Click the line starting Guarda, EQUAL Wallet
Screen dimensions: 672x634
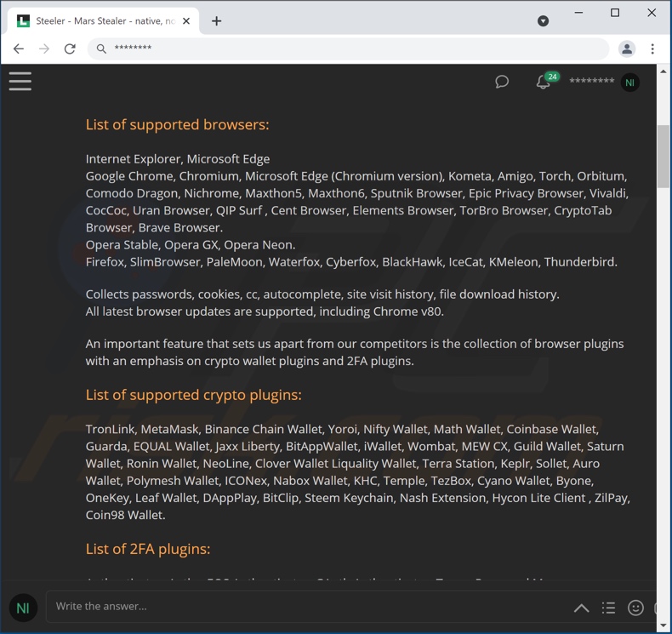click(x=355, y=446)
